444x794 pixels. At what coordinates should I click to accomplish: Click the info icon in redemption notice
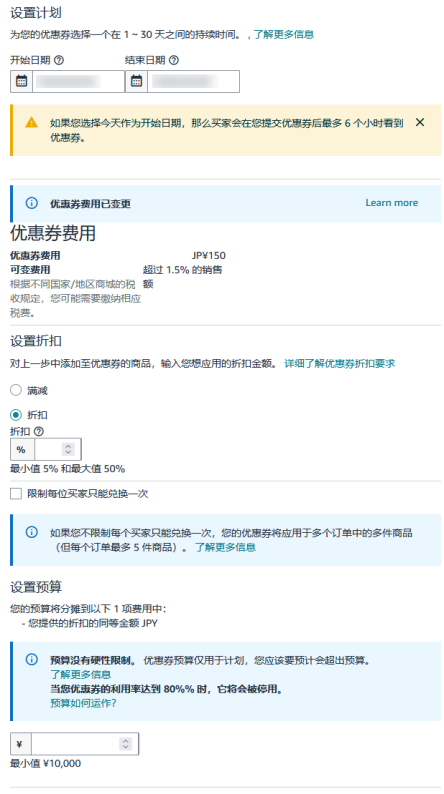pos(31,532)
